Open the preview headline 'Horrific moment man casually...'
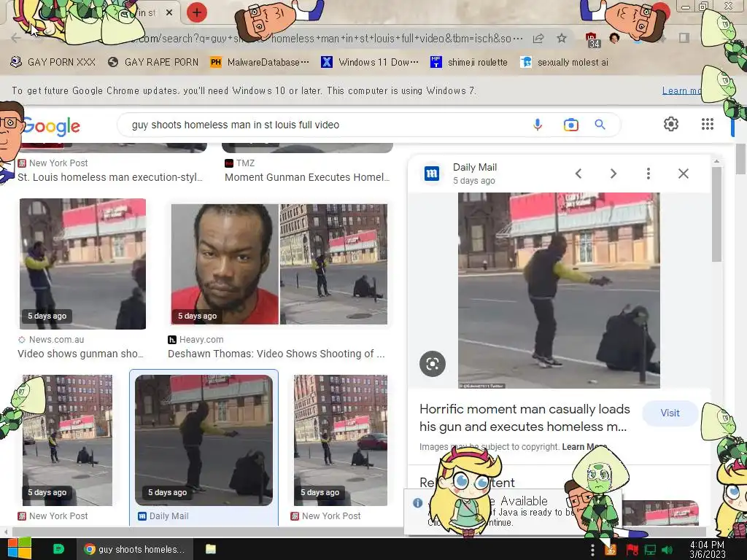Viewport: 747px width, 560px height. pos(525,418)
